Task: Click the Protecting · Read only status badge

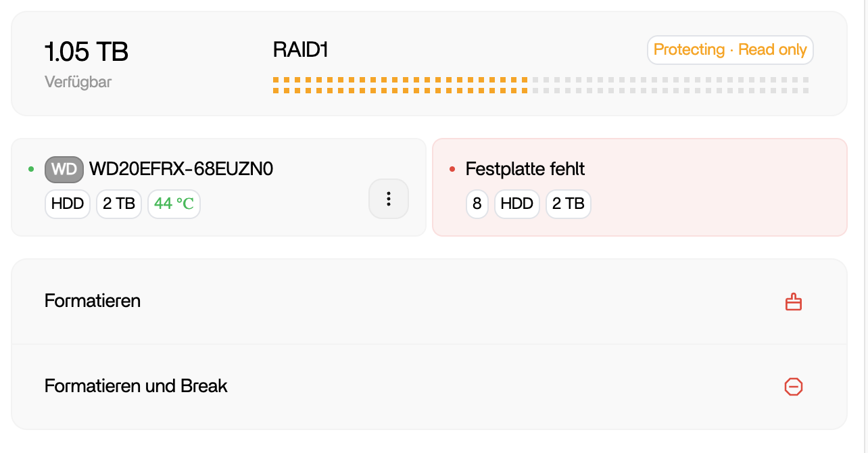Action: point(730,50)
